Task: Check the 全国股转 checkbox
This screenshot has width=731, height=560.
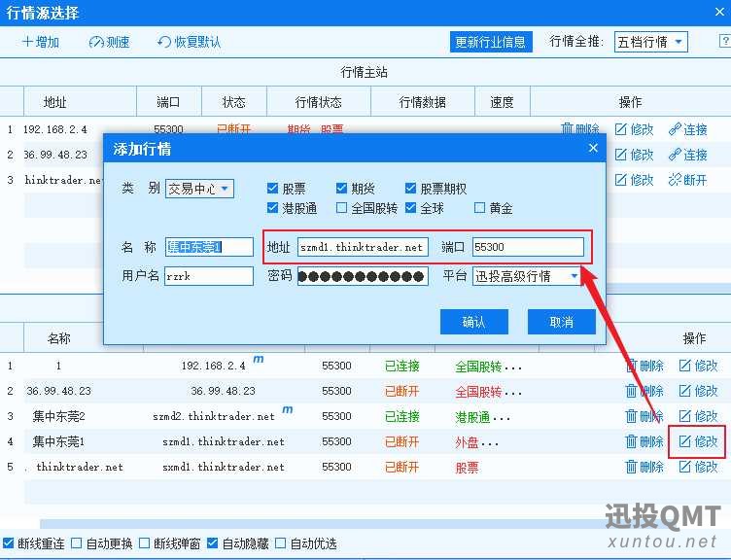Action: click(x=341, y=207)
